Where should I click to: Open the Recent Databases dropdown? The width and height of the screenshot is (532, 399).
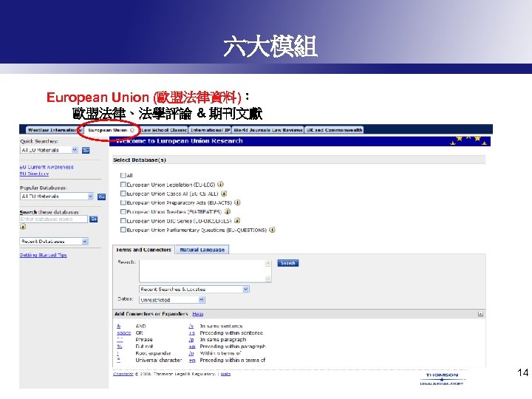54,241
